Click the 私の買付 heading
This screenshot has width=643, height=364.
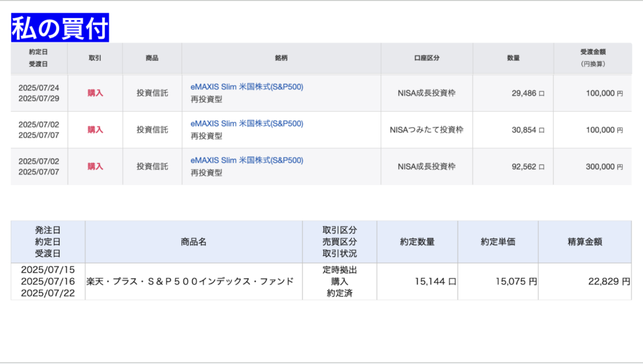[x=60, y=28]
